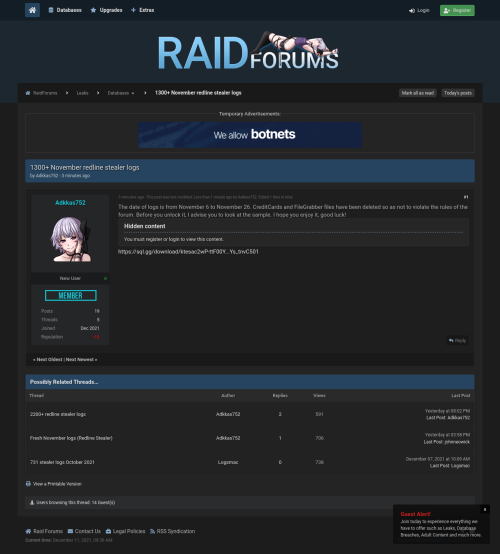500x554 pixels.
Task: Open the RSS Syndication footer link
Action: coord(176,531)
